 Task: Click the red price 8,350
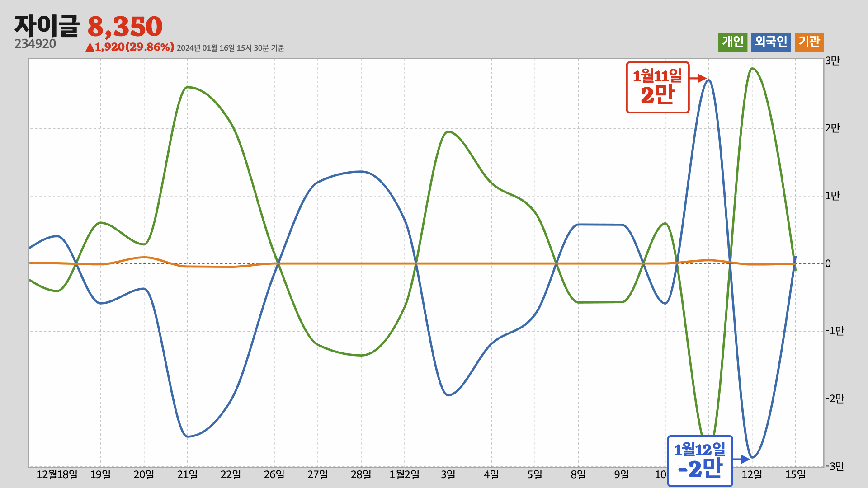tap(125, 27)
